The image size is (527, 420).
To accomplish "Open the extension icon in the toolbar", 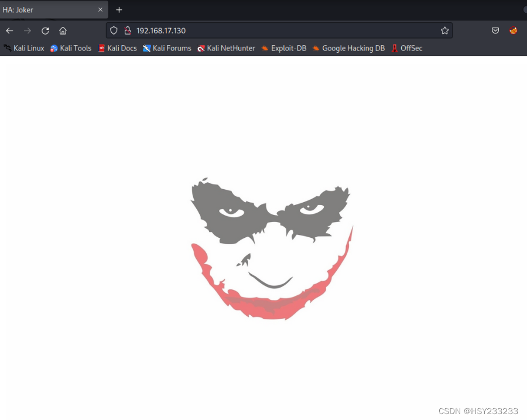I will coord(513,30).
